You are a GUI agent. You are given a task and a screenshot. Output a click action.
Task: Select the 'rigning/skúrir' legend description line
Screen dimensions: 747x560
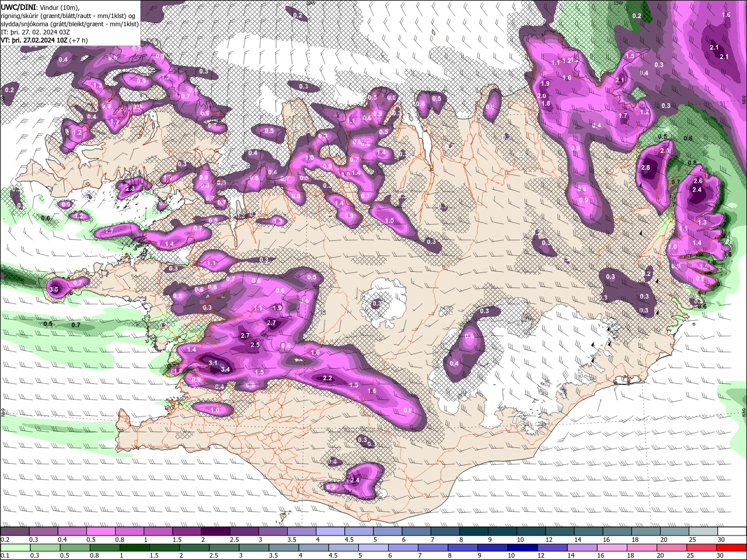(69, 15)
